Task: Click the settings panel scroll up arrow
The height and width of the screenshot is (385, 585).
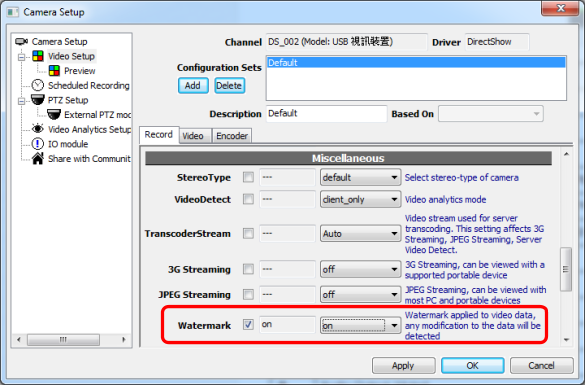Action: 566,154
